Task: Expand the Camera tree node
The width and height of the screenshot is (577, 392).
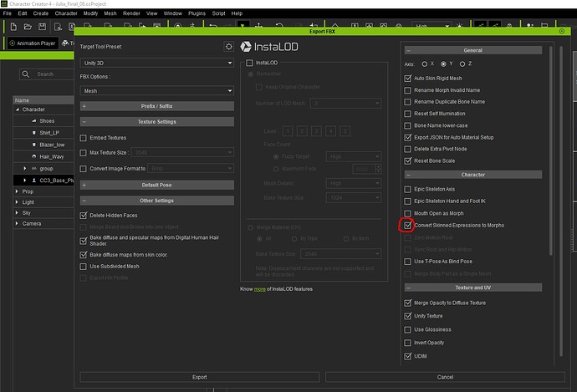Action: (x=17, y=223)
